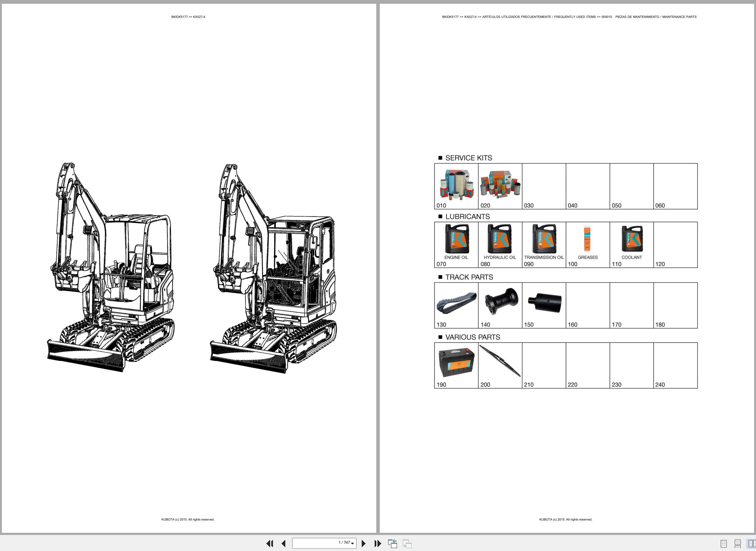
Task: Click the canopy excavator illustration
Action: [x=111, y=267]
